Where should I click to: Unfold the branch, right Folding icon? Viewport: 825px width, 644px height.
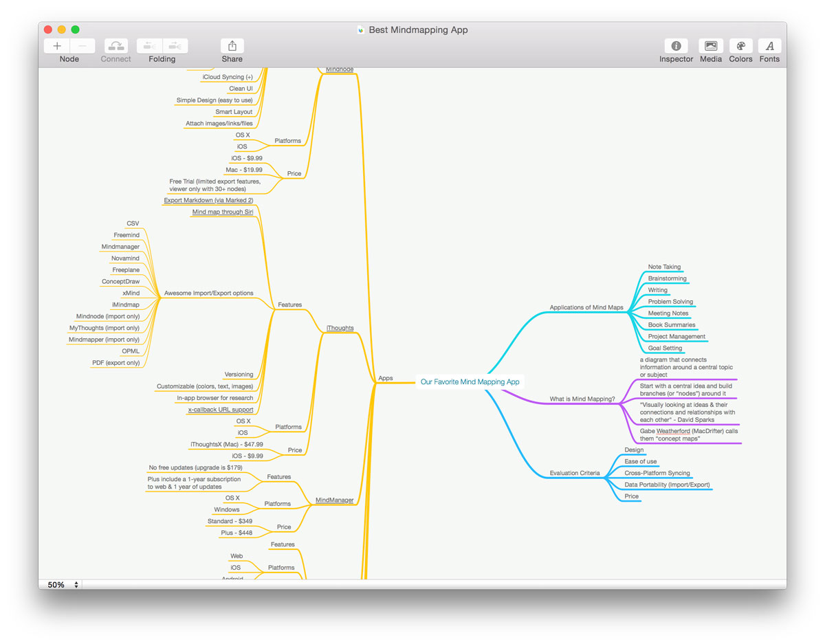(x=175, y=46)
